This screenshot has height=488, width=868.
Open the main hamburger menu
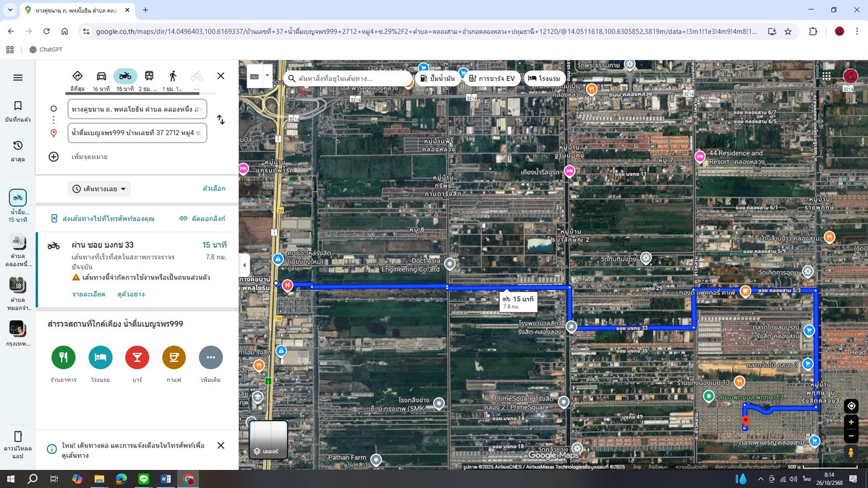[18, 77]
